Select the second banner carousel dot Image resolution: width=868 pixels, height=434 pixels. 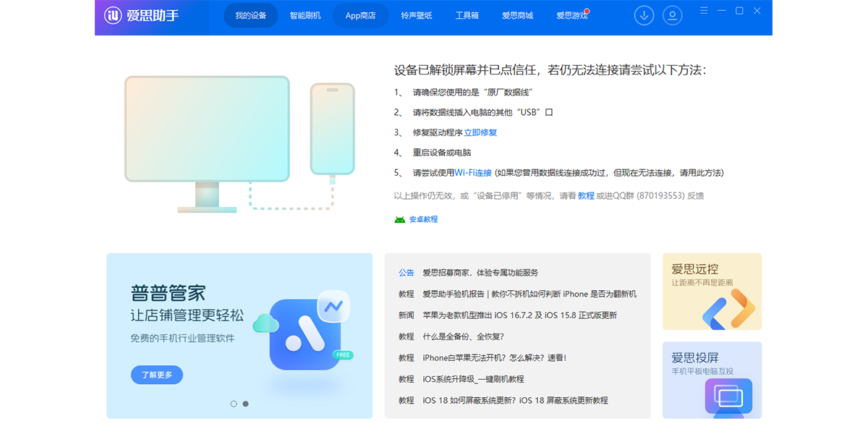245,404
